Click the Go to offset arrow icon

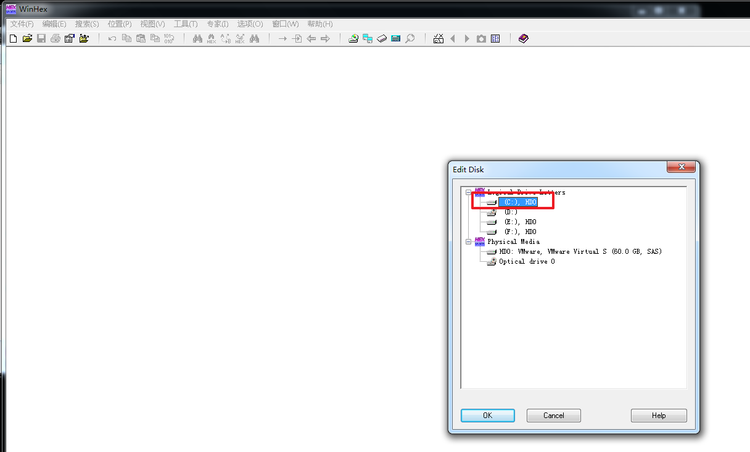click(283, 39)
